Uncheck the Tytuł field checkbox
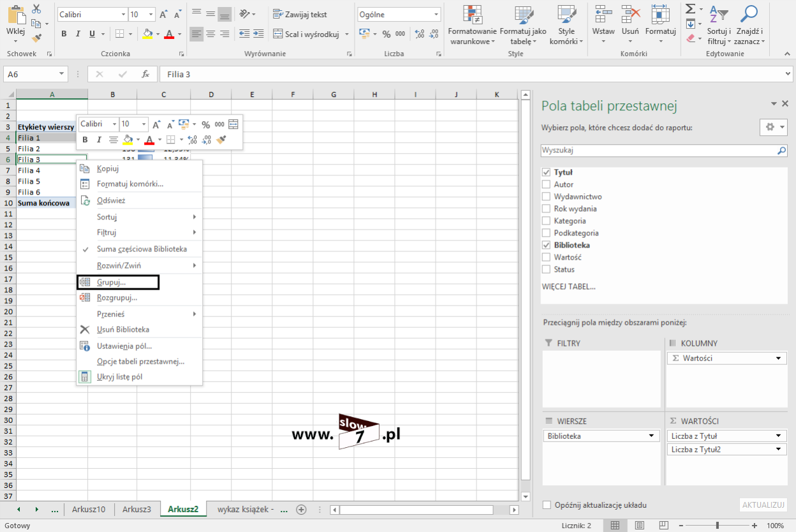 pos(546,172)
